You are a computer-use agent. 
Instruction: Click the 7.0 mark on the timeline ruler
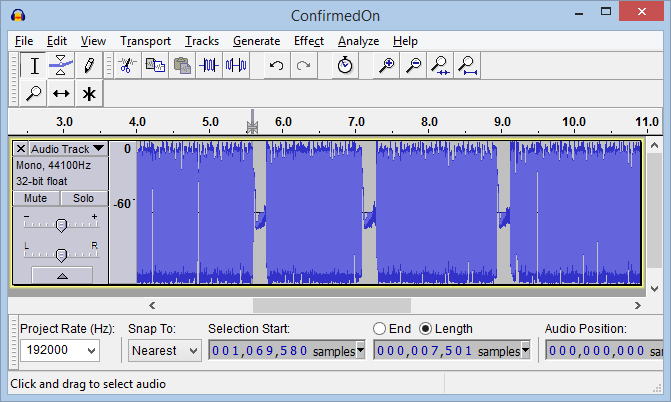tap(356, 122)
